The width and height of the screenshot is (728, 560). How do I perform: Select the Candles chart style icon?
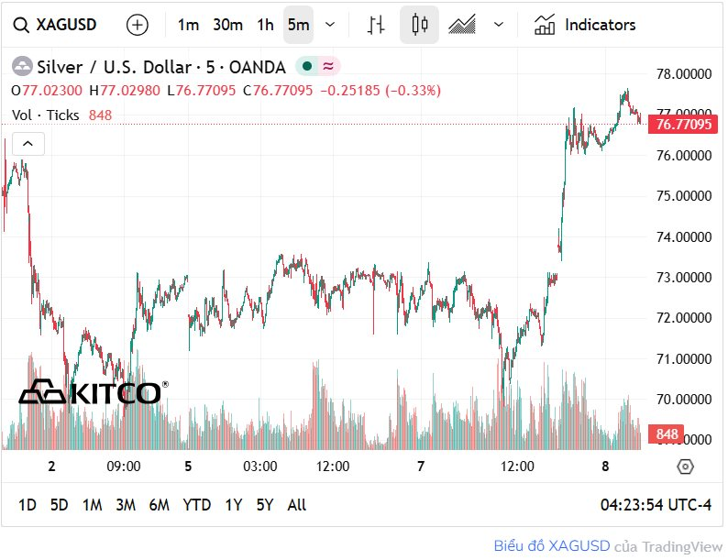coord(419,25)
